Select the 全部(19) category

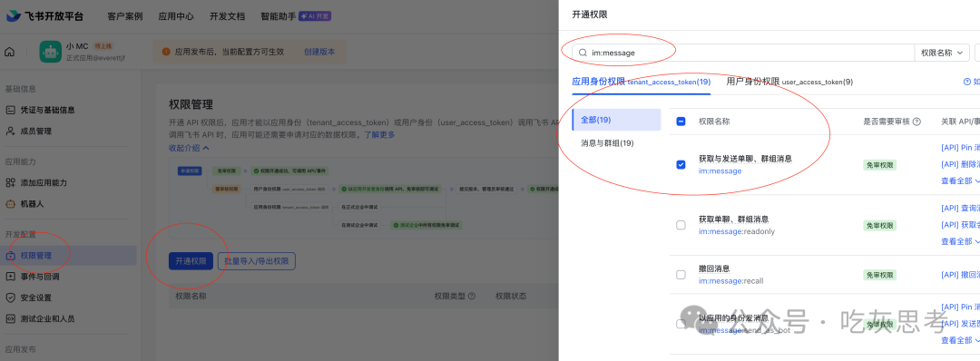pos(616,120)
